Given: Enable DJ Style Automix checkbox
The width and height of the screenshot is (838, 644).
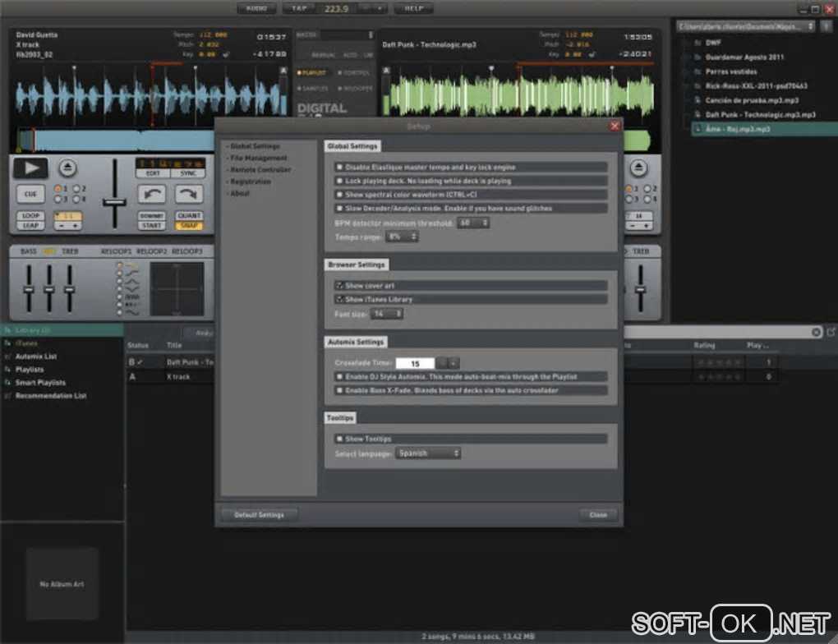Looking at the screenshot, I should [338, 377].
